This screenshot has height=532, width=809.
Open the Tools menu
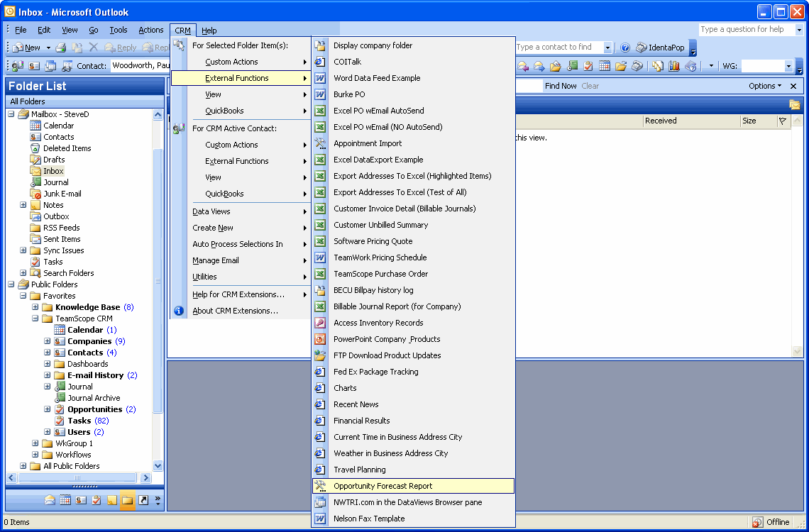[118, 30]
